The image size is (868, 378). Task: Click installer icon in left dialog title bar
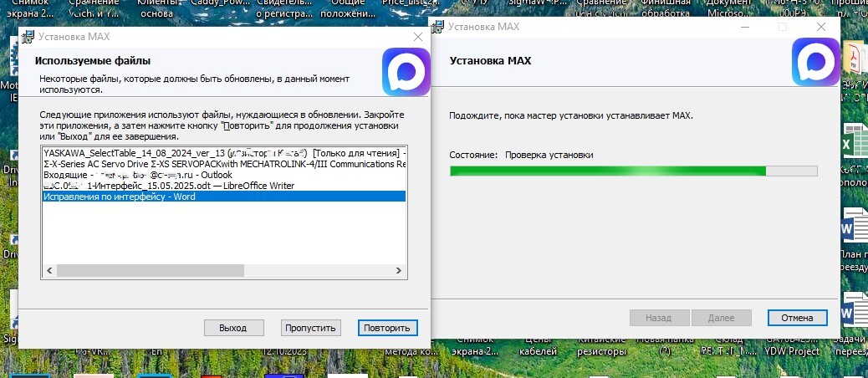coord(28,37)
